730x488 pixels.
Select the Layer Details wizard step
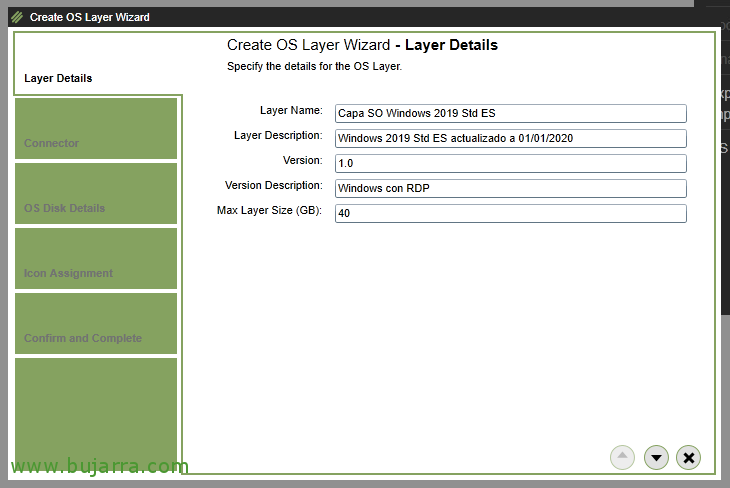click(98, 64)
